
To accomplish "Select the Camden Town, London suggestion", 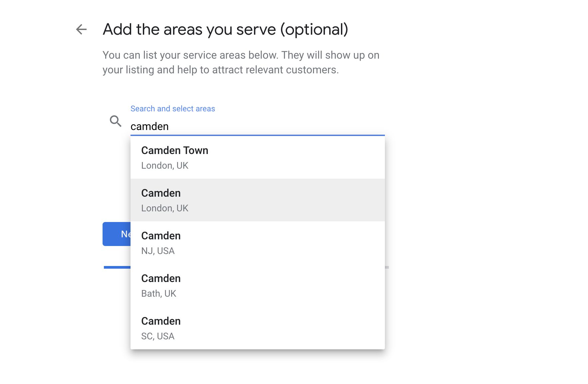I will pyautogui.click(x=257, y=157).
